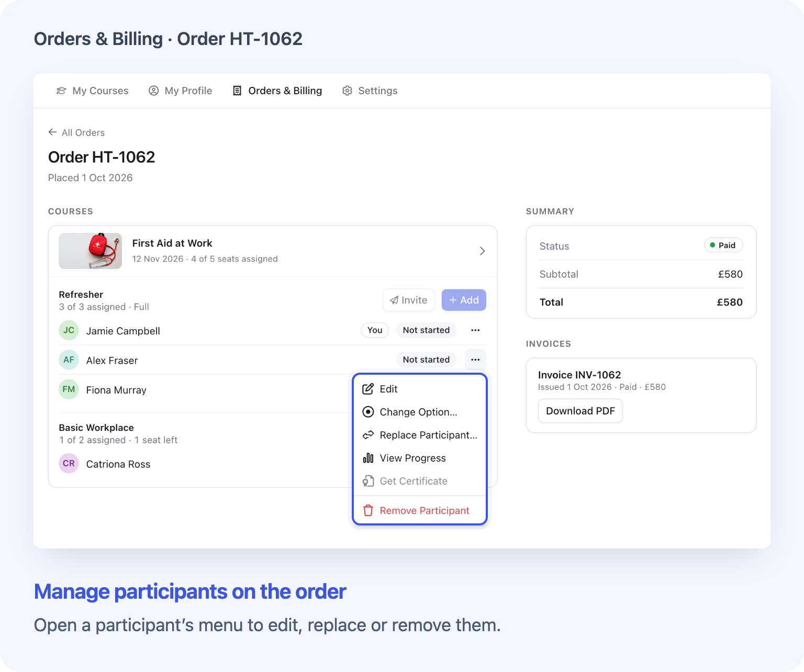Click the AF avatar for Alex Fraser

(69, 360)
